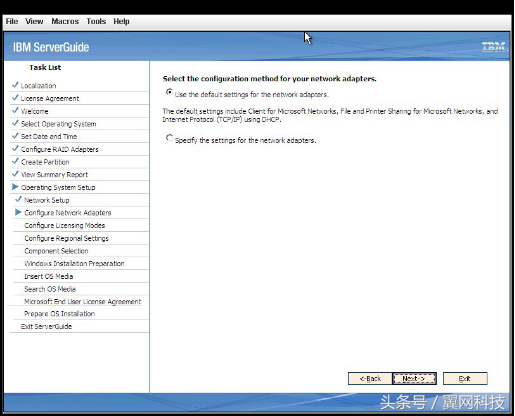Open the View menu
This screenshot has height=416, width=515.
(x=34, y=21)
